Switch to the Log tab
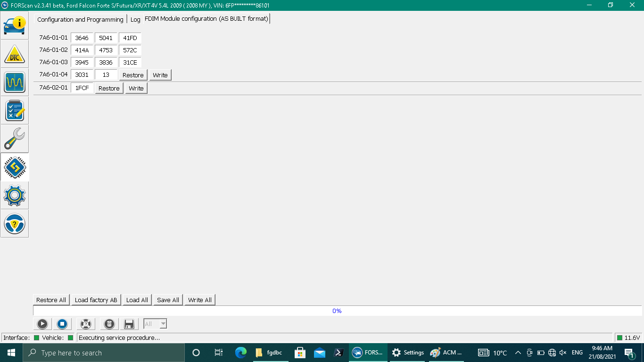The width and height of the screenshot is (644, 362). [x=135, y=19]
